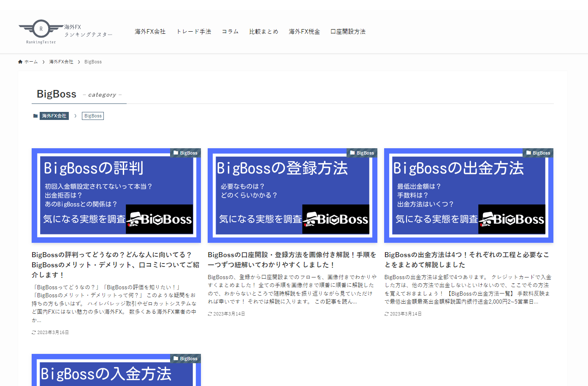Open BigBossの登録方法 article thumbnail

(x=292, y=196)
